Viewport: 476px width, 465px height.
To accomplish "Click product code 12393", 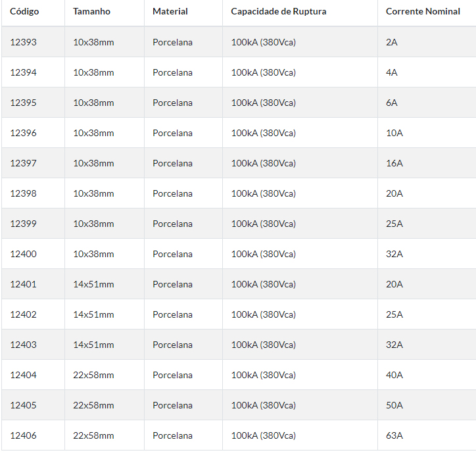I will pyautogui.click(x=24, y=42).
